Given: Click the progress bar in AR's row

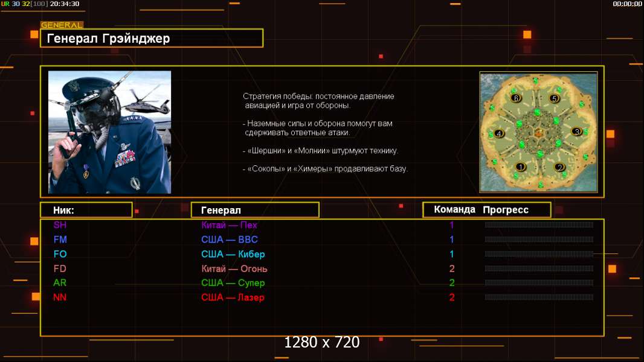Looking at the screenshot, I should click(539, 283).
